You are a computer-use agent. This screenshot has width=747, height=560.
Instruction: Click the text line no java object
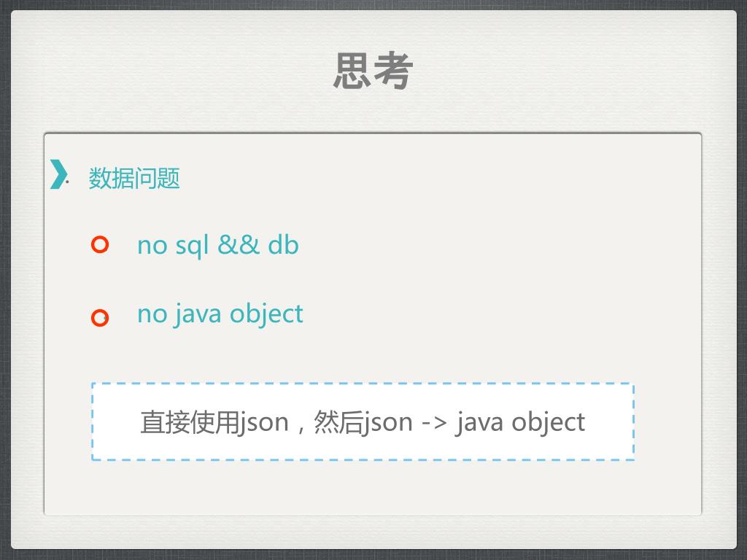click(220, 314)
